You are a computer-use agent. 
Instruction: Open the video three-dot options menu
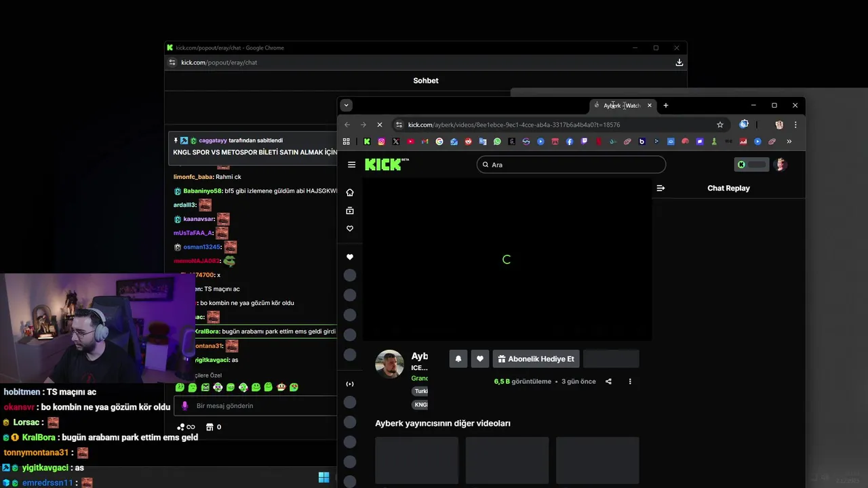pos(630,382)
